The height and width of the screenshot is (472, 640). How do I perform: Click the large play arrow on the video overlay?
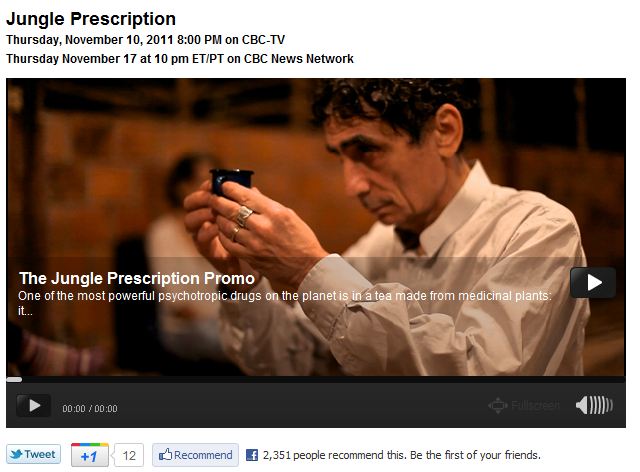593,283
